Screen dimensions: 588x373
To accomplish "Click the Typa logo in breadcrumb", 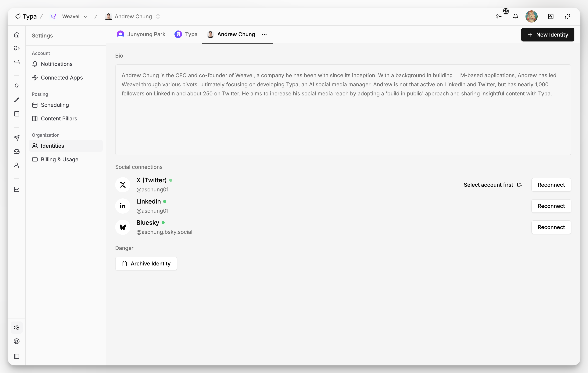I will click(x=26, y=16).
